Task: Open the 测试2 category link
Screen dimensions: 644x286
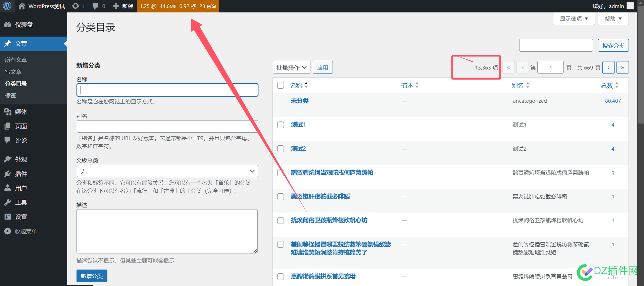Action: [x=298, y=149]
